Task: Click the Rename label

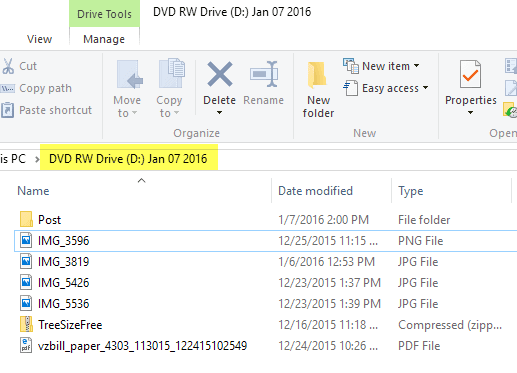Action: 264,100
